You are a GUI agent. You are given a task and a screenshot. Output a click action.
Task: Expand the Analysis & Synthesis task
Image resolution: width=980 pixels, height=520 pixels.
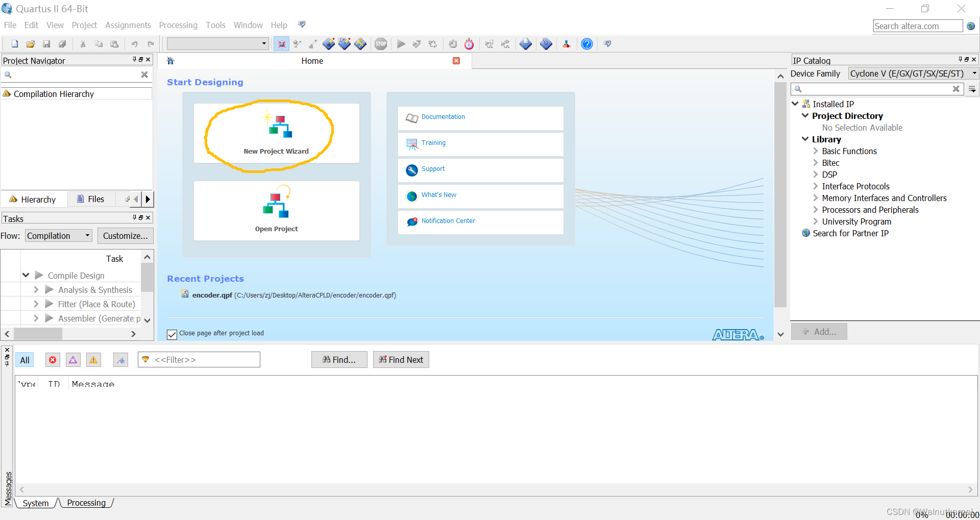click(36, 290)
